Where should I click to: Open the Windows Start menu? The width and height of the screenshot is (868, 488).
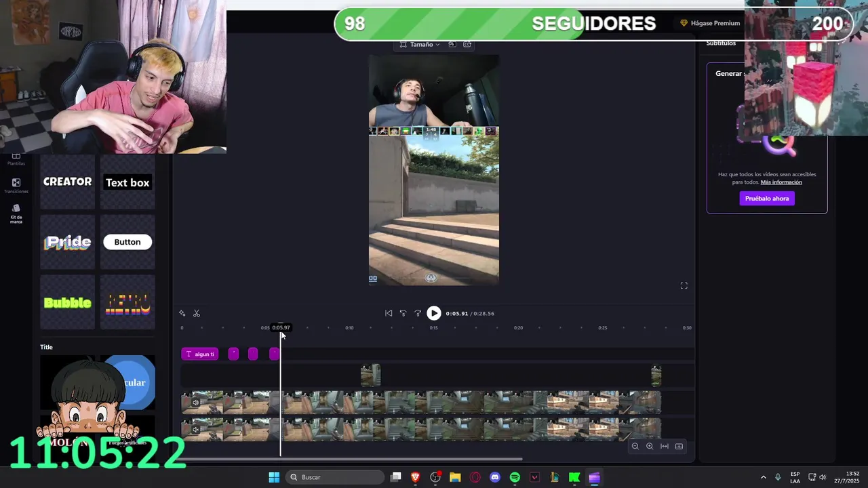(274, 477)
